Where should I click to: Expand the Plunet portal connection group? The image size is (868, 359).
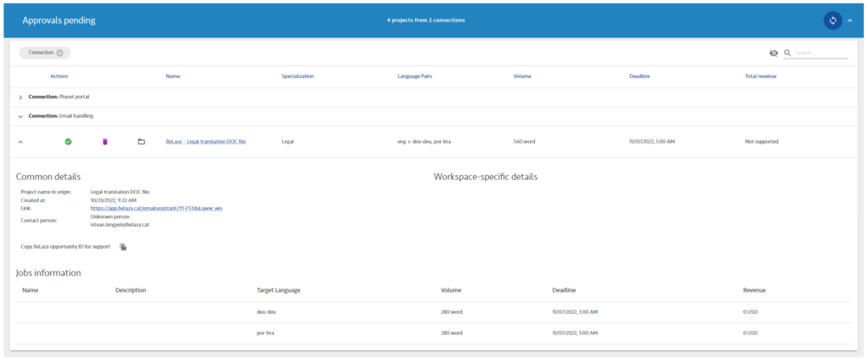(x=20, y=98)
